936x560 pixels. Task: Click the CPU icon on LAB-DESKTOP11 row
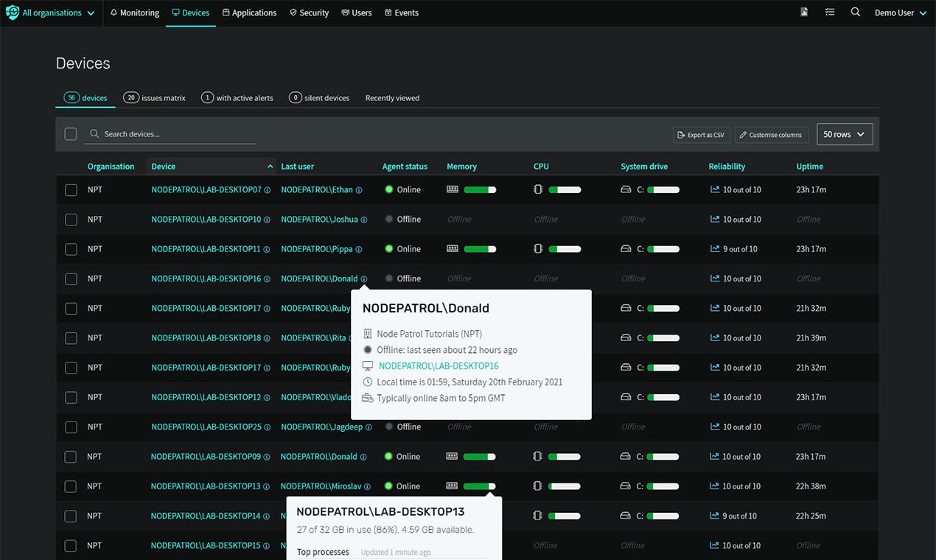[x=539, y=248]
